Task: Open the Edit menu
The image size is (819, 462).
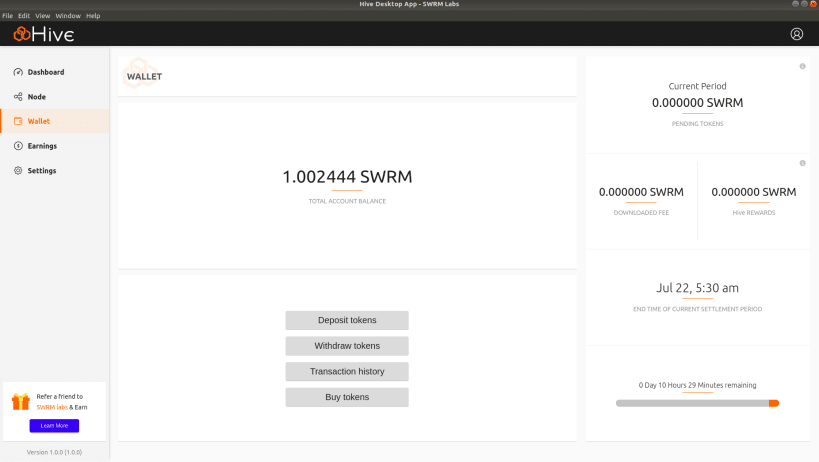Action: (x=24, y=16)
